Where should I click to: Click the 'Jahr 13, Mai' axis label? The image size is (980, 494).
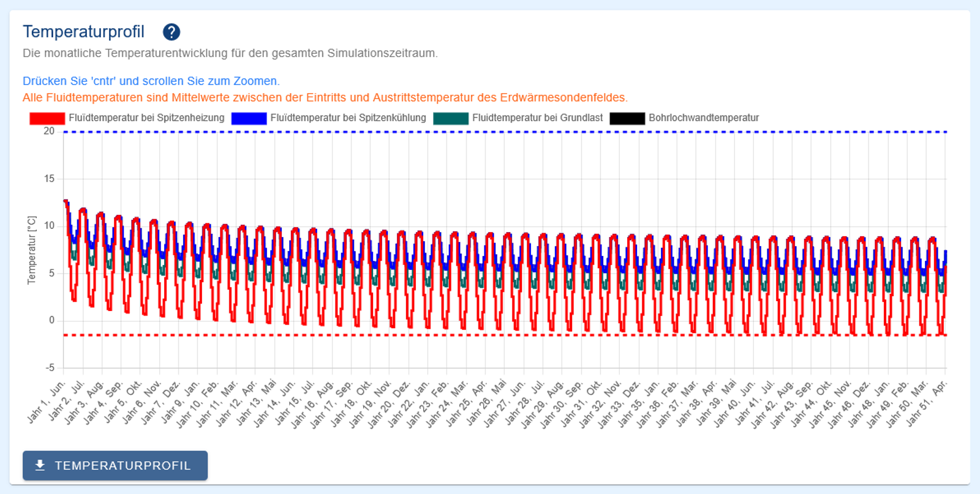[256, 403]
